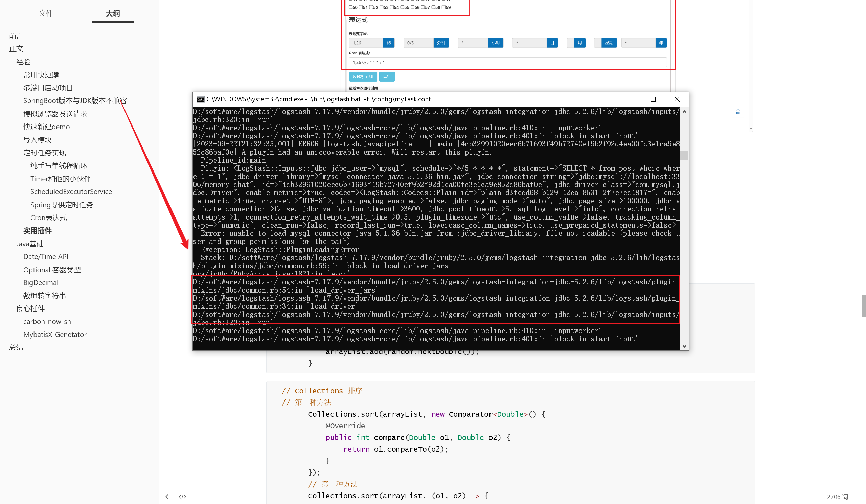This screenshot has height=504, width=866.
Task: Jump to carbon-now-sh in outline
Action: point(47,322)
